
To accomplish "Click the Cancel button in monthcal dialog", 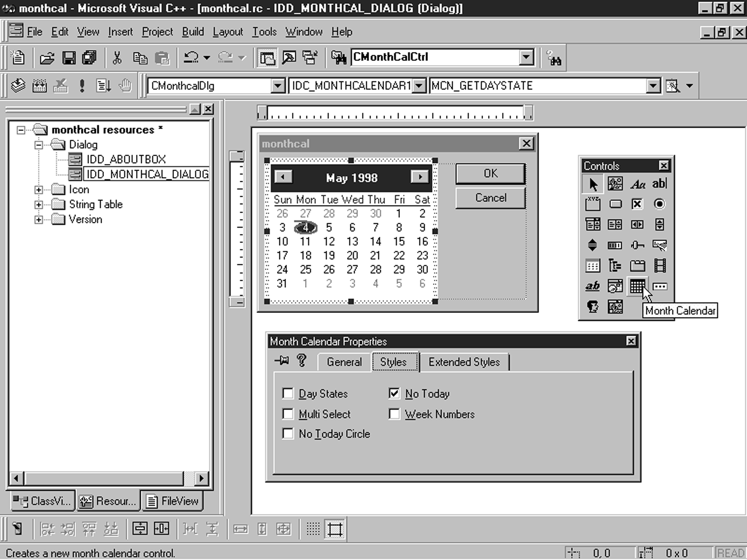I will tap(491, 198).
